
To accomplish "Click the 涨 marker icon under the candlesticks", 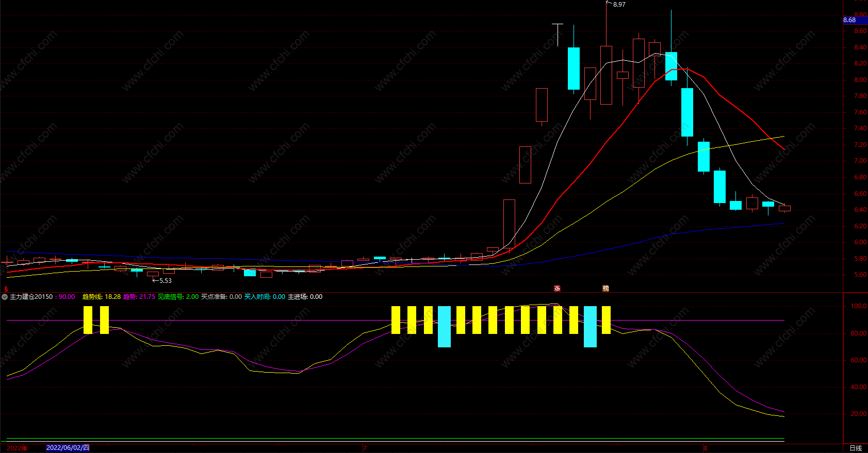I will pyautogui.click(x=557, y=289).
